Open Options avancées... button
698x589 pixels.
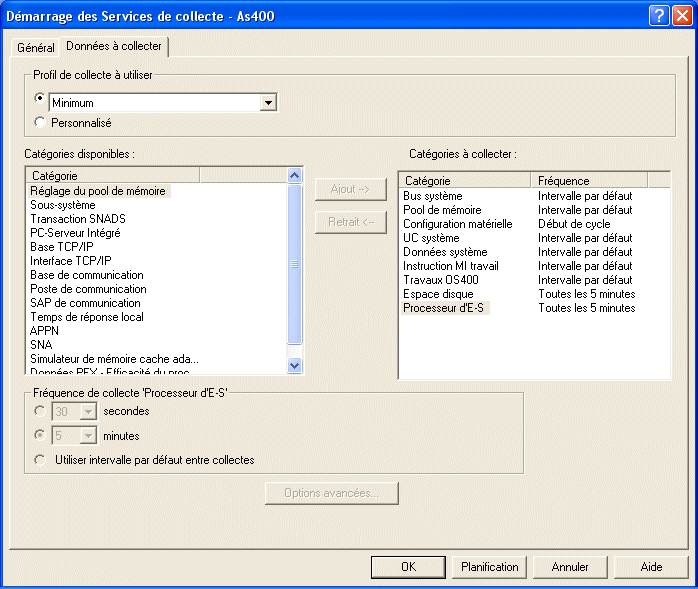[x=331, y=493]
